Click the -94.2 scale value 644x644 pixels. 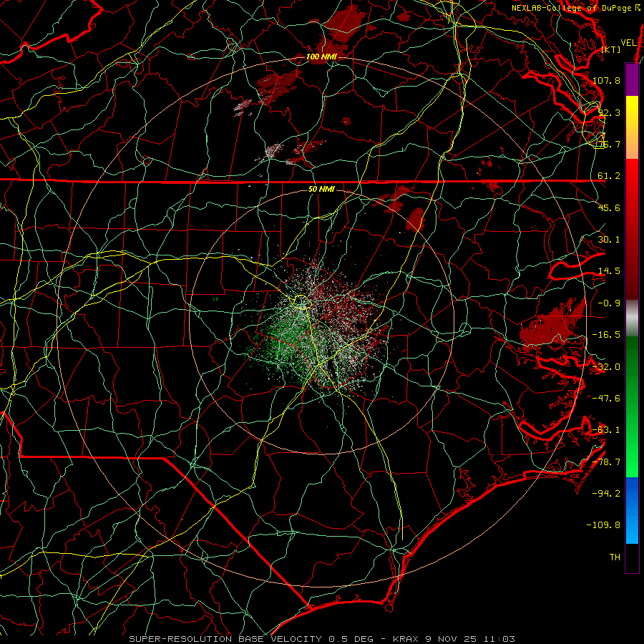click(x=606, y=494)
